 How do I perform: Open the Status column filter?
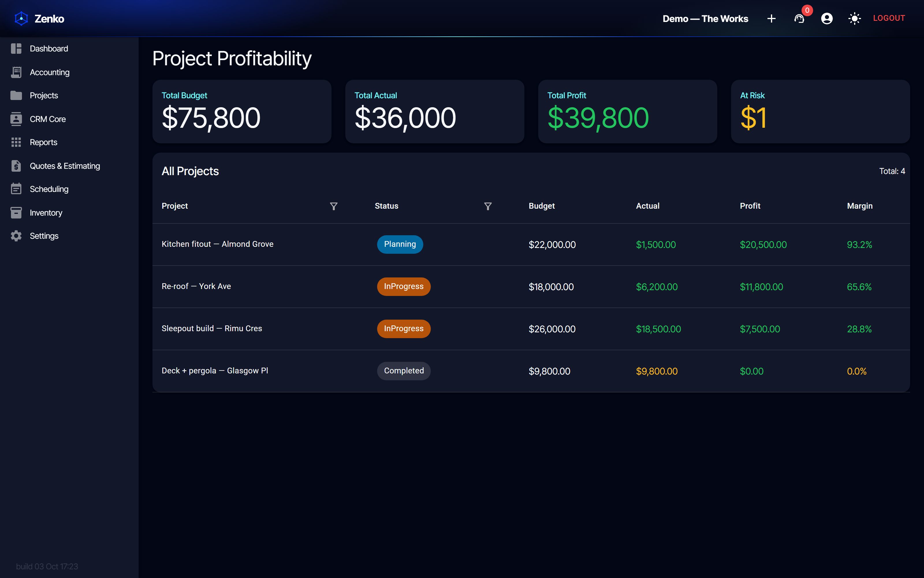coord(488,206)
